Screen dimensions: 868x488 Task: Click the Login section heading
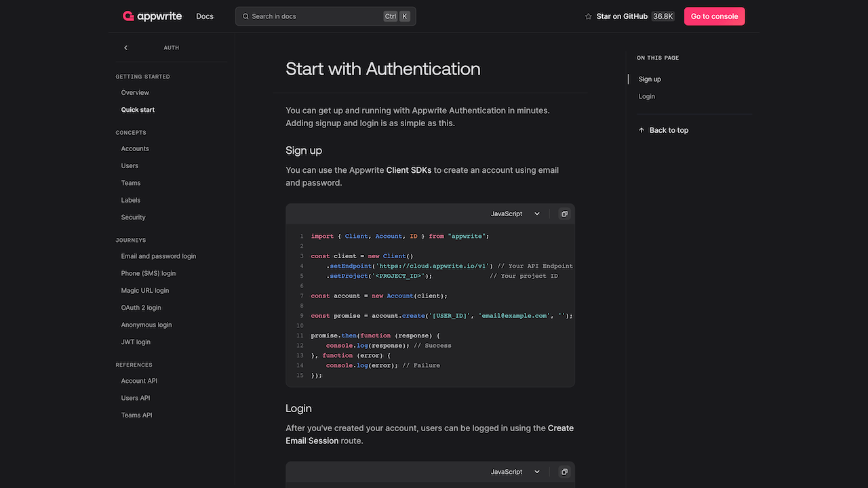298,409
